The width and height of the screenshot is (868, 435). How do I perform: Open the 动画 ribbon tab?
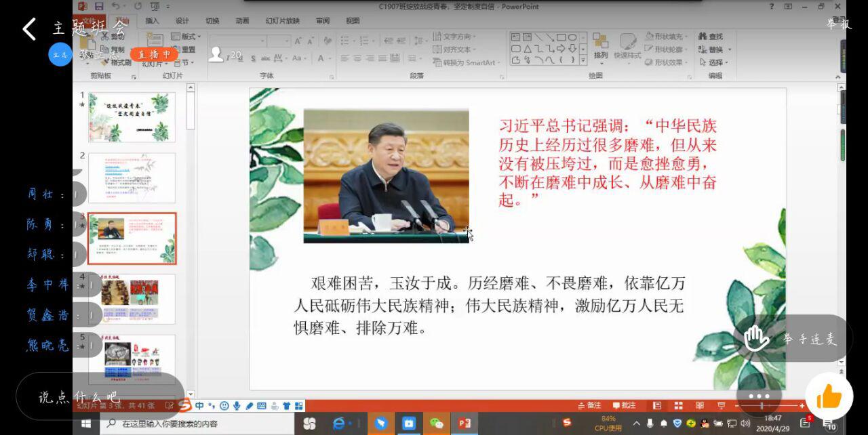(242, 21)
